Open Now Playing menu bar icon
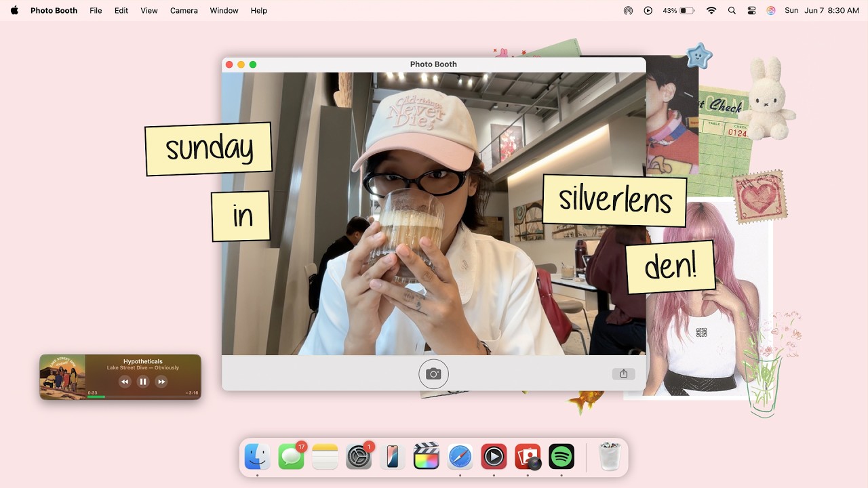 click(648, 11)
